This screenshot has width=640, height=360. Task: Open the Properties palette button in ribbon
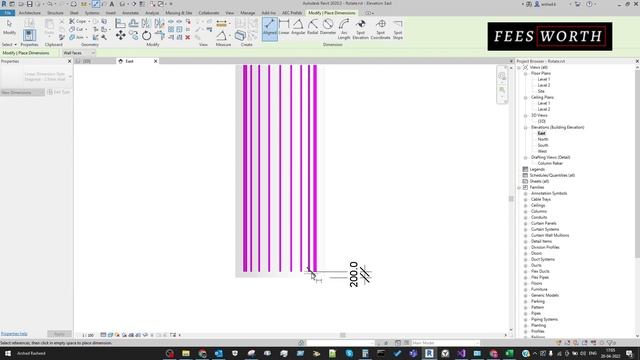click(29, 35)
